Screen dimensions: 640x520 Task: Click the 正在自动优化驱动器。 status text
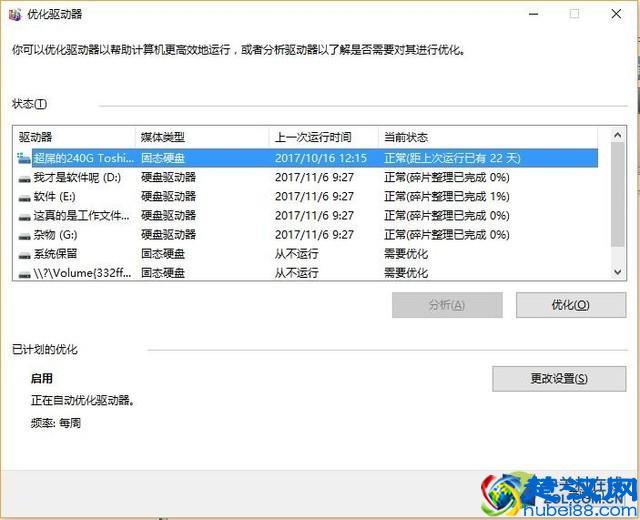[x=82, y=400]
